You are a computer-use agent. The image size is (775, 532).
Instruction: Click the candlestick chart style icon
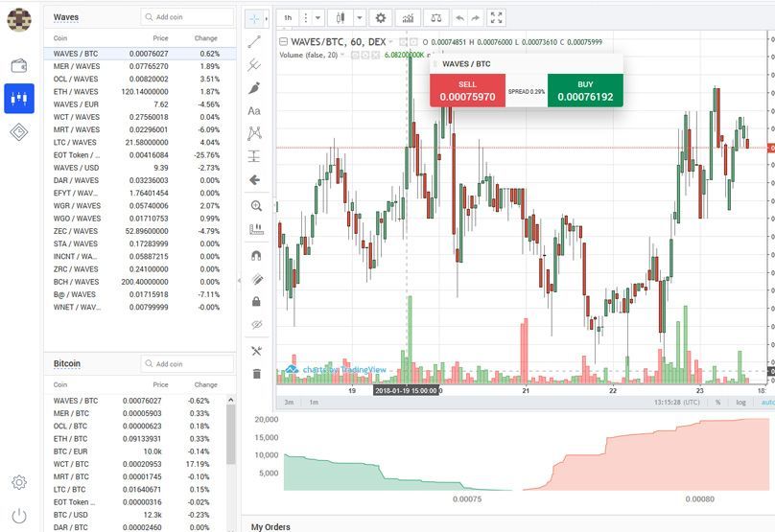click(x=341, y=18)
